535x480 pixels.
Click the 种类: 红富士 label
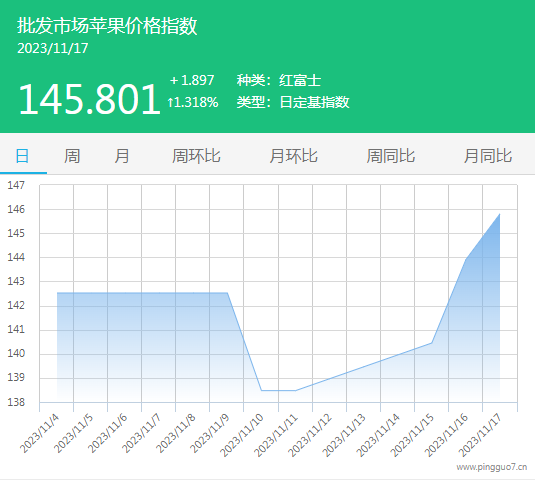point(279,81)
